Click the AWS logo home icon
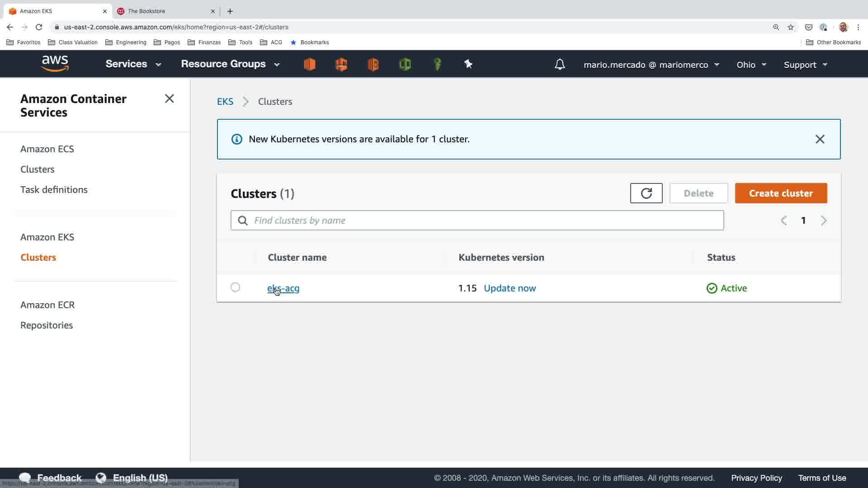868x488 pixels. coord(55,64)
